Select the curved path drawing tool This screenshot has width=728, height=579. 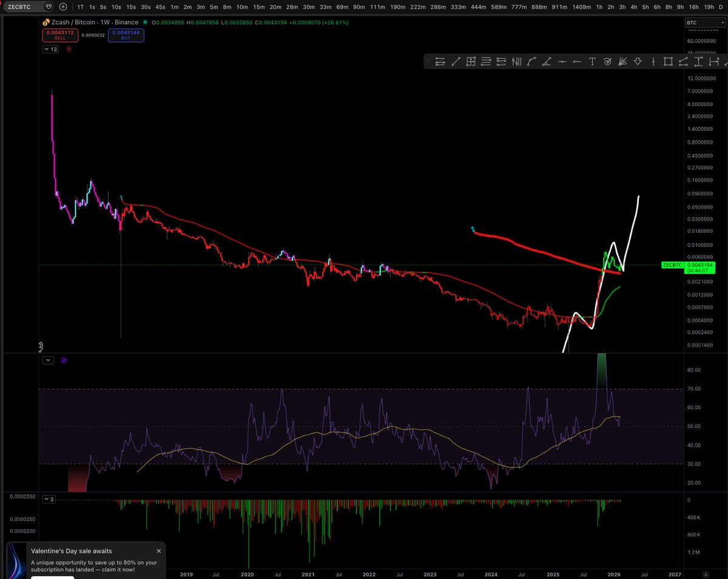(531, 61)
